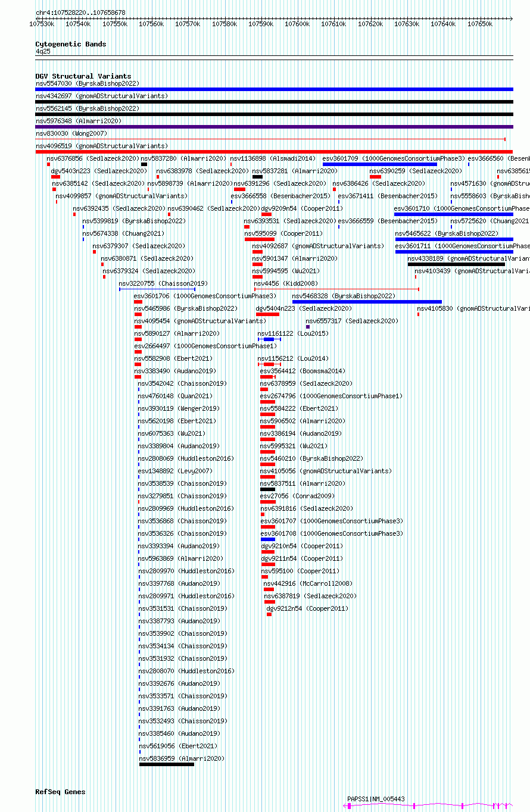The width and height of the screenshot is (530, 812).
Task: Select the nsv6075363 (Wu2021) label
Action: (x=172, y=433)
